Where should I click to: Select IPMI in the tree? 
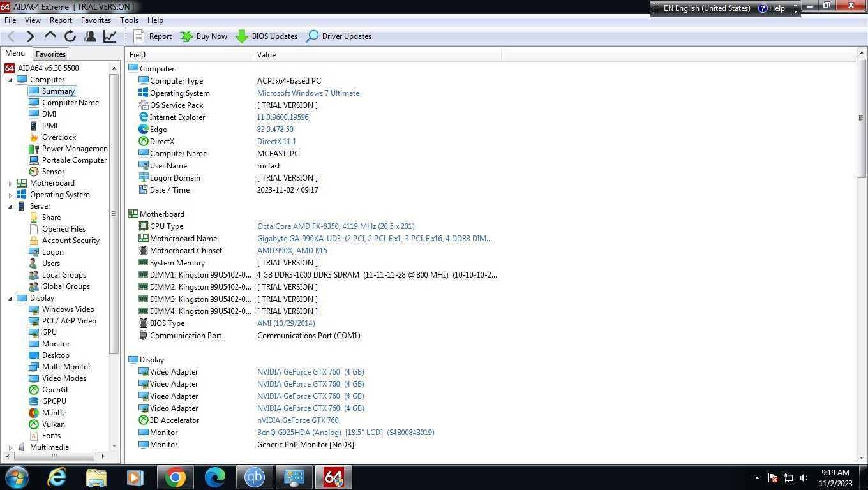50,126
